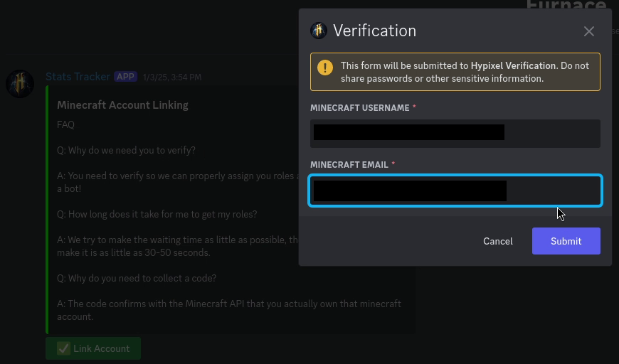Click the Stats Tracker bot avatar
This screenshot has height=364, width=619.
pyautogui.click(x=20, y=85)
